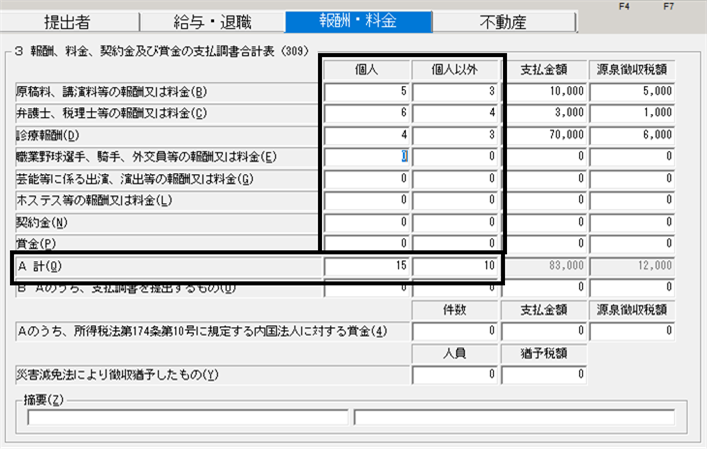Click 人員 field for 災害減免法(Y) row
707x449 pixels.
pyautogui.click(x=454, y=375)
